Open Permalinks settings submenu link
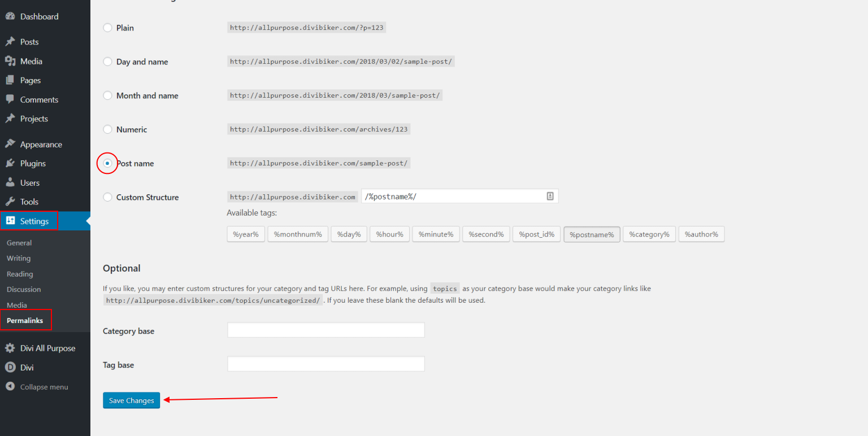The image size is (868, 436). click(25, 320)
